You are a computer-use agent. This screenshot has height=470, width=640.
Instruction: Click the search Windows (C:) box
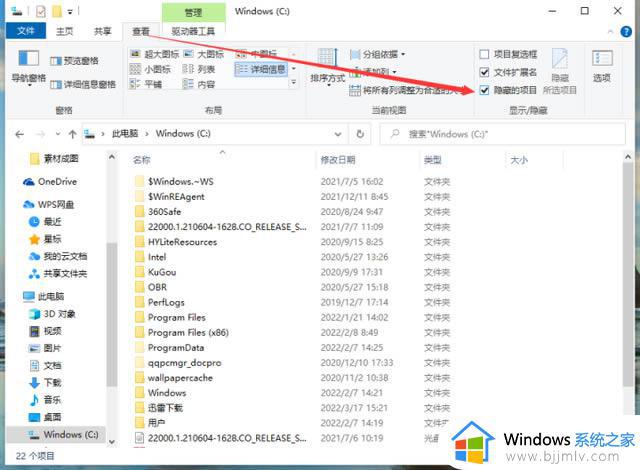[502, 134]
